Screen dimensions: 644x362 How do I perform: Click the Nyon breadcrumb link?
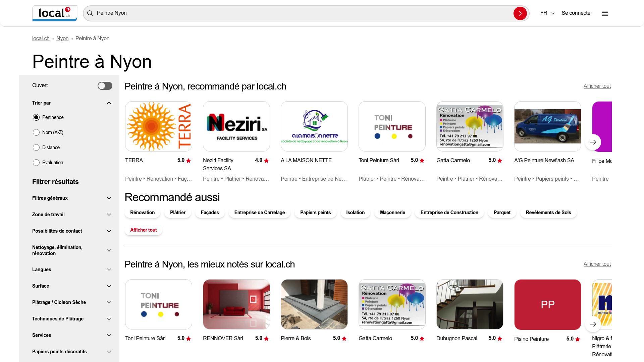pyautogui.click(x=62, y=38)
